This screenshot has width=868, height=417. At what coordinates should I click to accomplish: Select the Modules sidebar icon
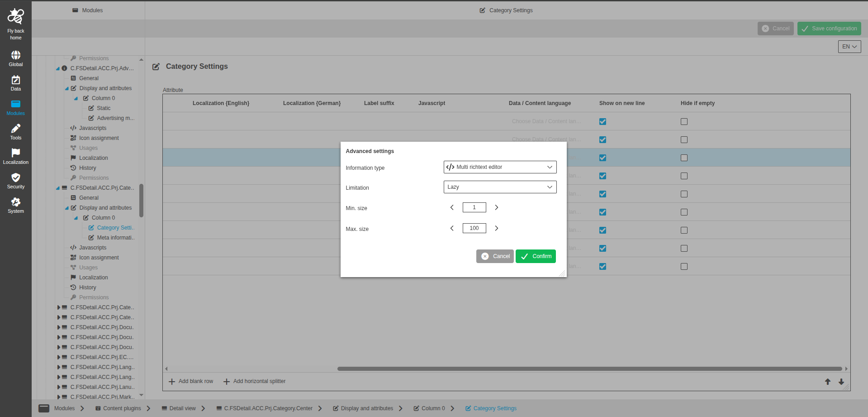point(16,104)
